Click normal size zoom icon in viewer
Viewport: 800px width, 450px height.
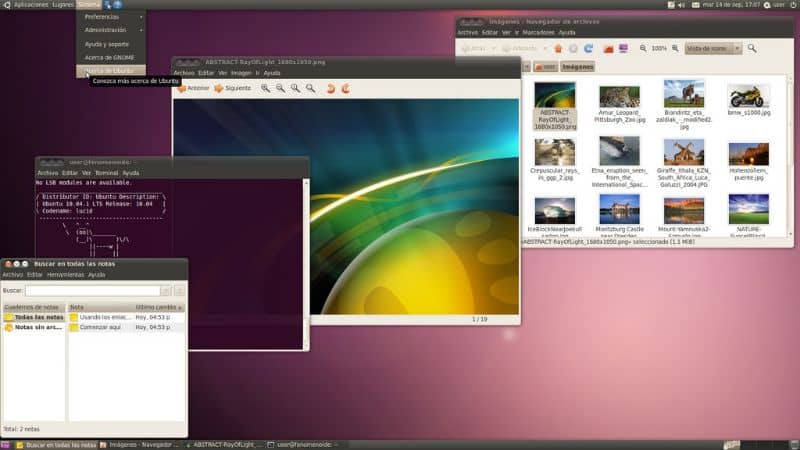[295, 88]
